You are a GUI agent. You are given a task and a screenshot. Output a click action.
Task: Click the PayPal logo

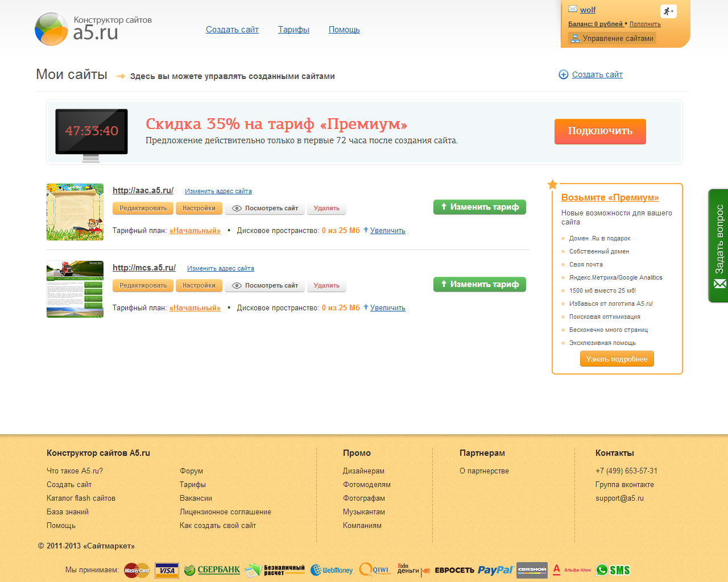click(x=495, y=570)
